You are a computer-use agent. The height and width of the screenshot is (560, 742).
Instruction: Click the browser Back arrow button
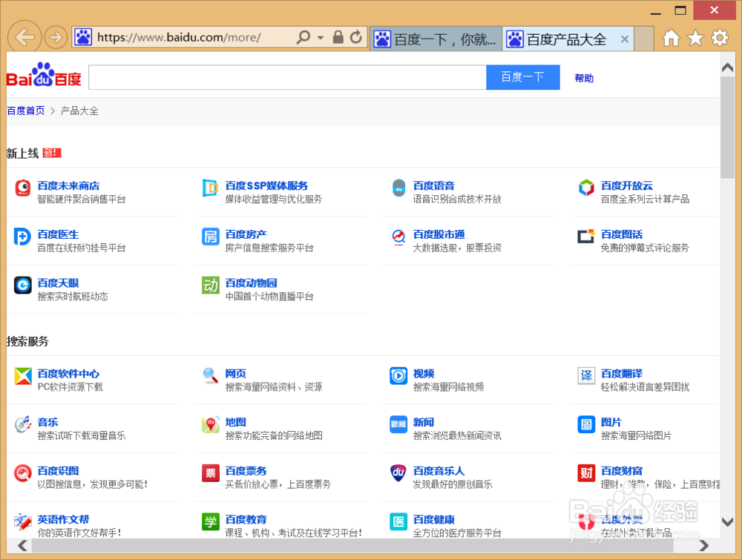click(24, 37)
